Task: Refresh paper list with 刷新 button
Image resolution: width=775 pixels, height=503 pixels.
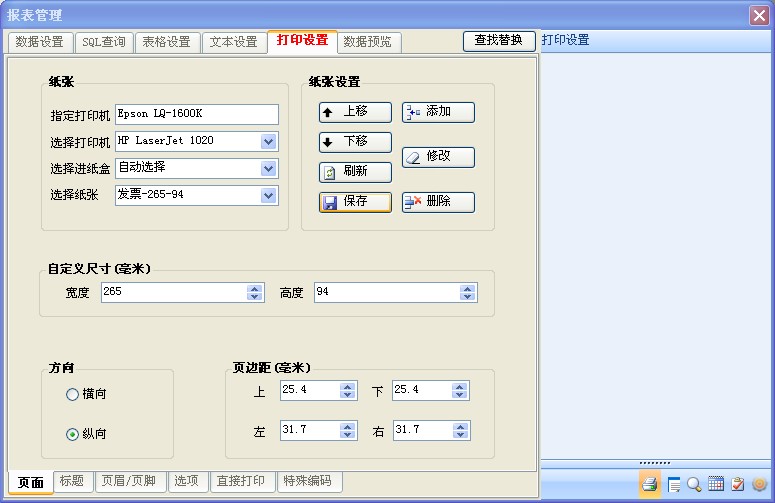Action: pos(355,172)
